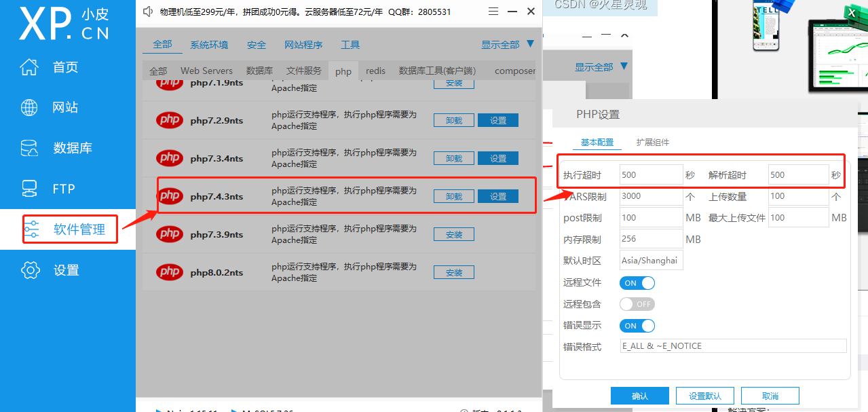This screenshot has height=412, width=868.
Task: Turn on the 远程包含 switch
Action: coord(637,304)
